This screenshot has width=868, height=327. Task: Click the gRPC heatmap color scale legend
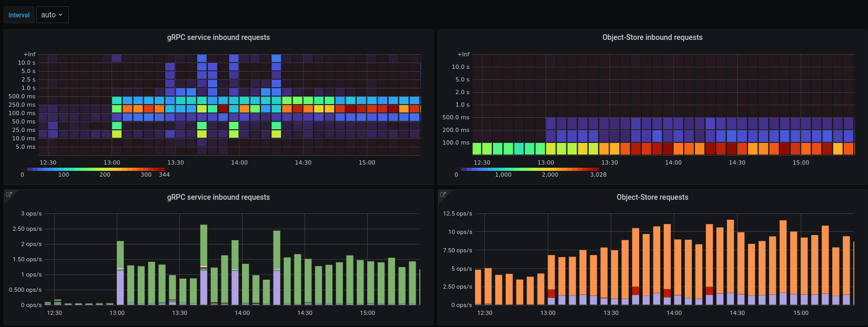96,169
